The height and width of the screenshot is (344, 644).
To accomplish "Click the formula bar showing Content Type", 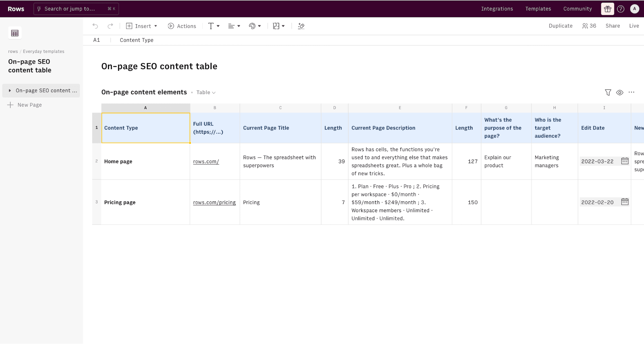I will (x=137, y=40).
